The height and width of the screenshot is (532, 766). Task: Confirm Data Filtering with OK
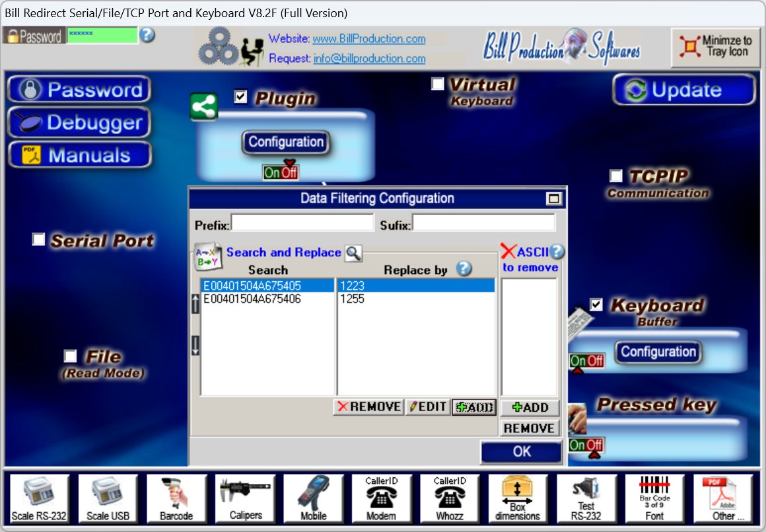pyautogui.click(x=521, y=451)
